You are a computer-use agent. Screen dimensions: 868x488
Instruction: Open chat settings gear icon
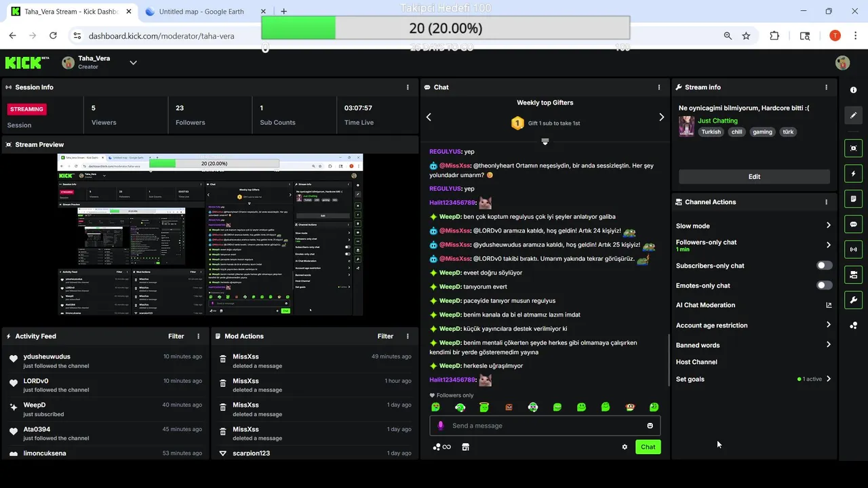(x=625, y=447)
